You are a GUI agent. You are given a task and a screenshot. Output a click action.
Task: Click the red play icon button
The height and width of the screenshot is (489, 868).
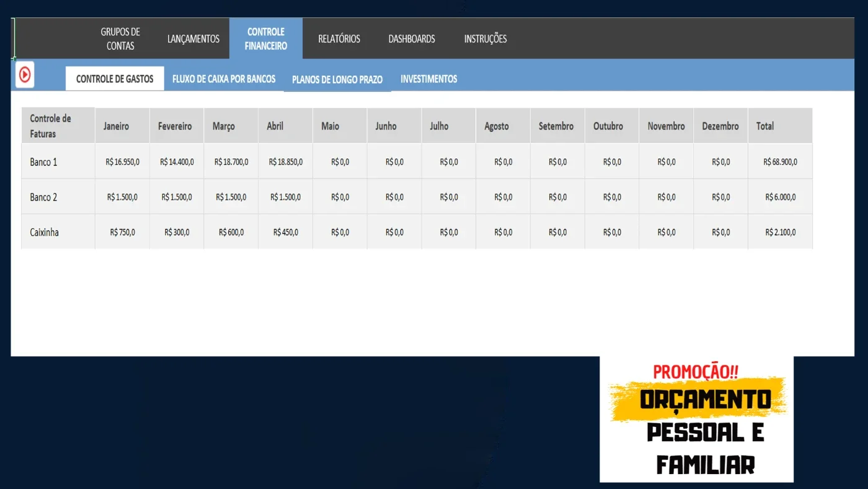tap(25, 74)
